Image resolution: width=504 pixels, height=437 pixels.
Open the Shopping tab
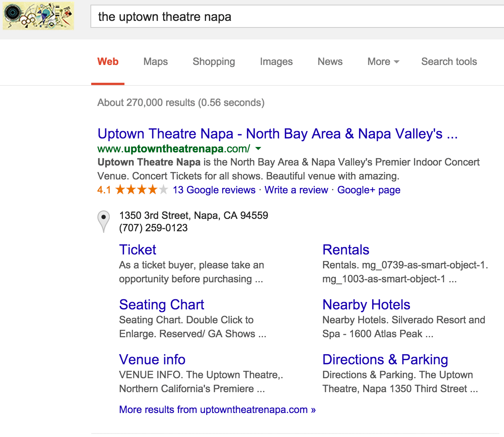click(214, 62)
